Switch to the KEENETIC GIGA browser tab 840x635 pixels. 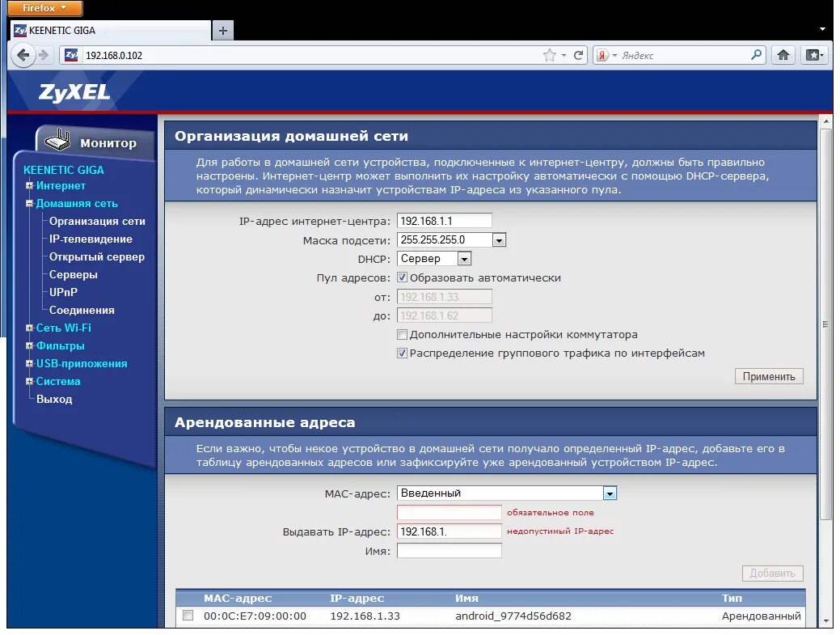(x=110, y=31)
